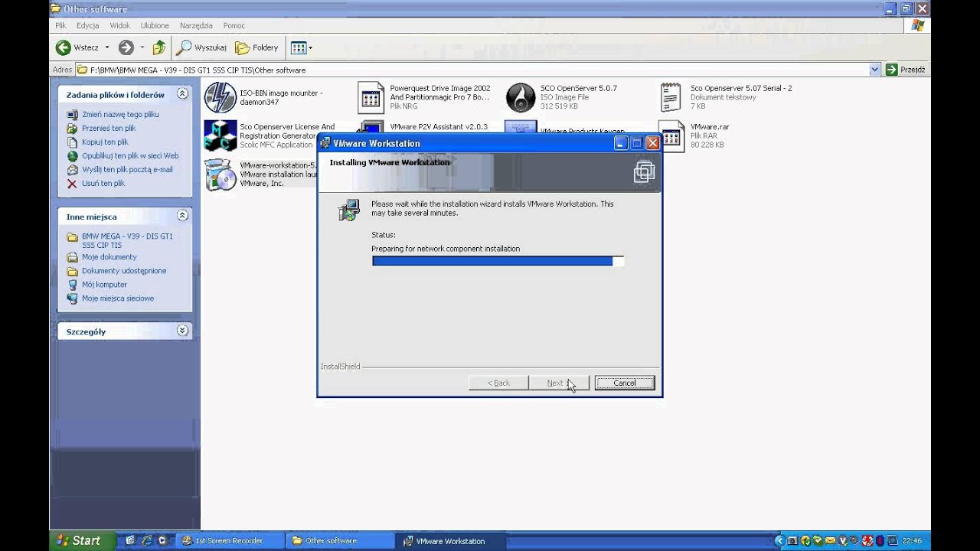Click Usuń ten plik link
The height and width of the screenshot is (551, 980).
pos(103,184)
